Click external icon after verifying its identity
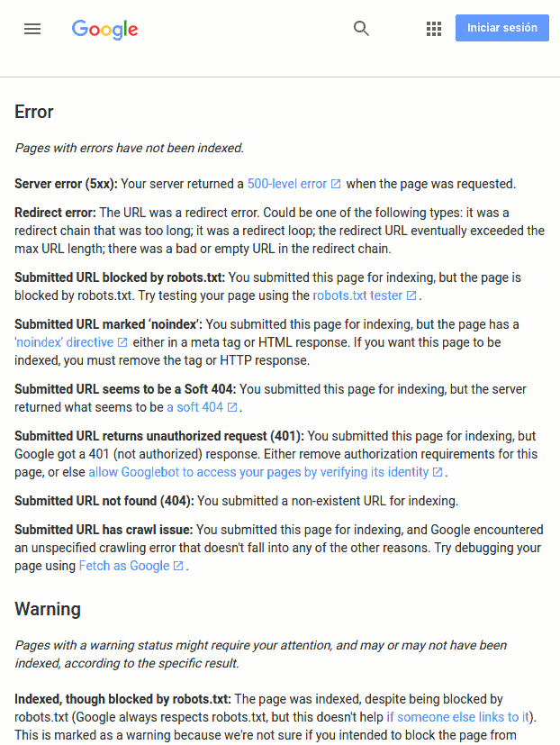560x745 pixels. coord(438,472)
